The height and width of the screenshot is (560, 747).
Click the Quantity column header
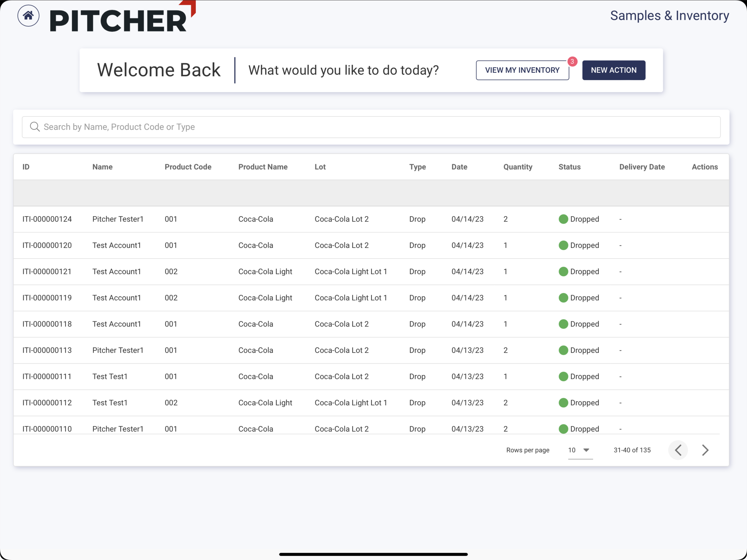coord(518,167)
